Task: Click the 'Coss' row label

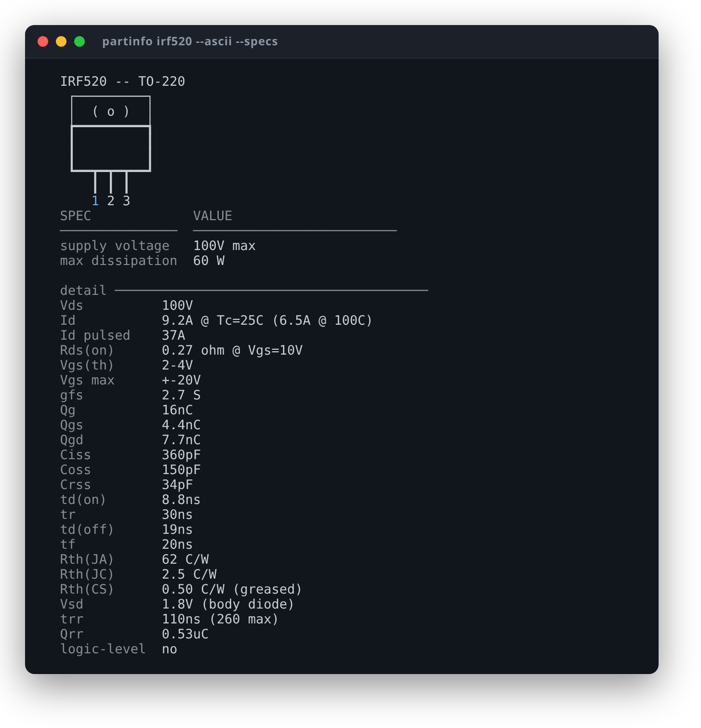Action: click(x=76, y=470)
